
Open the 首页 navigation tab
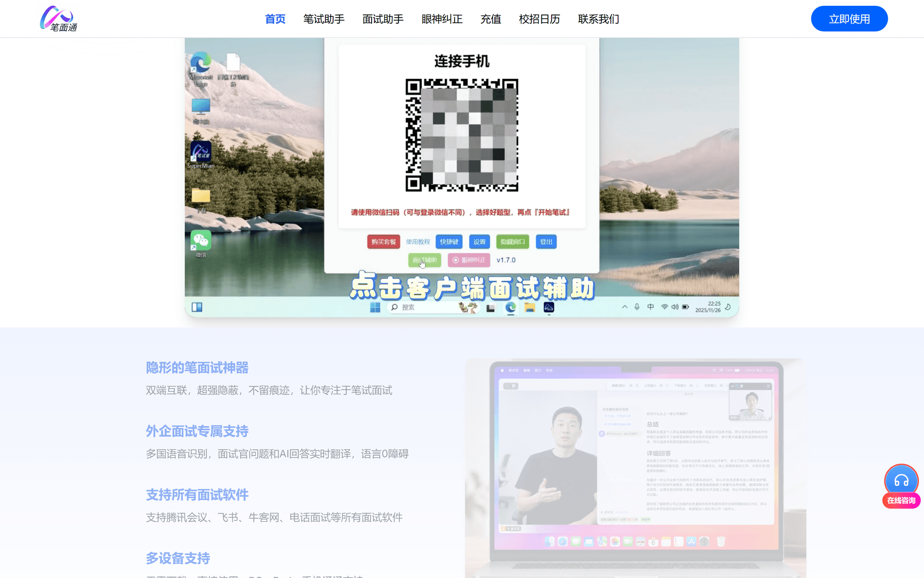[275, 19]
